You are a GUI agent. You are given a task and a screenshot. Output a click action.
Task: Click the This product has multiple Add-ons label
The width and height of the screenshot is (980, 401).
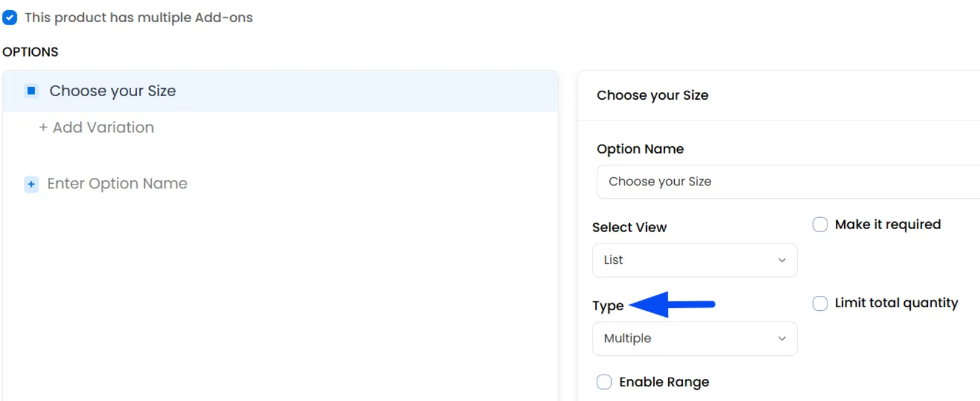(x=139, y=17)
